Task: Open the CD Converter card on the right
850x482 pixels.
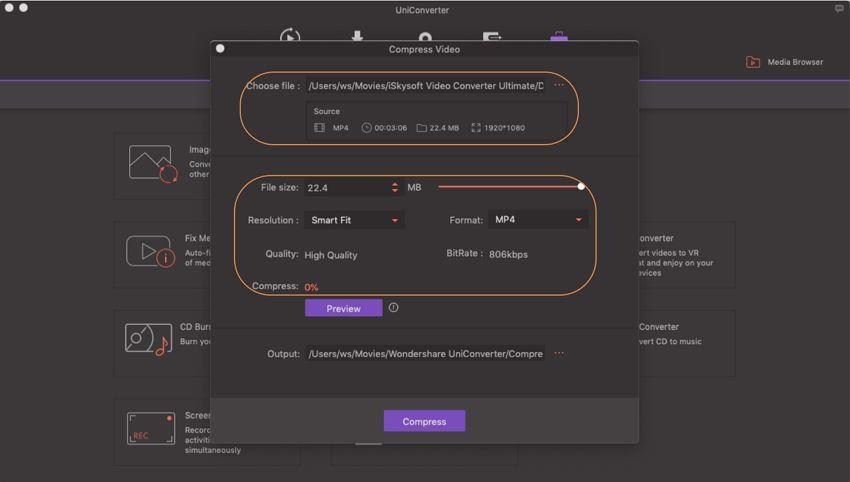Action: (687, 343)
